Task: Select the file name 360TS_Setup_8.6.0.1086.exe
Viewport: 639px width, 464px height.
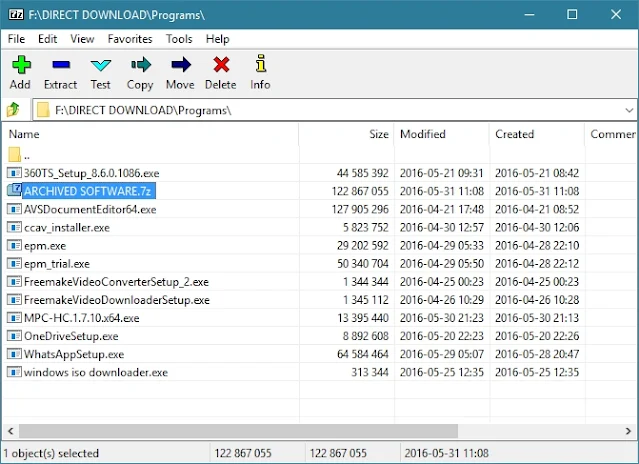Action: pos(92,173)
